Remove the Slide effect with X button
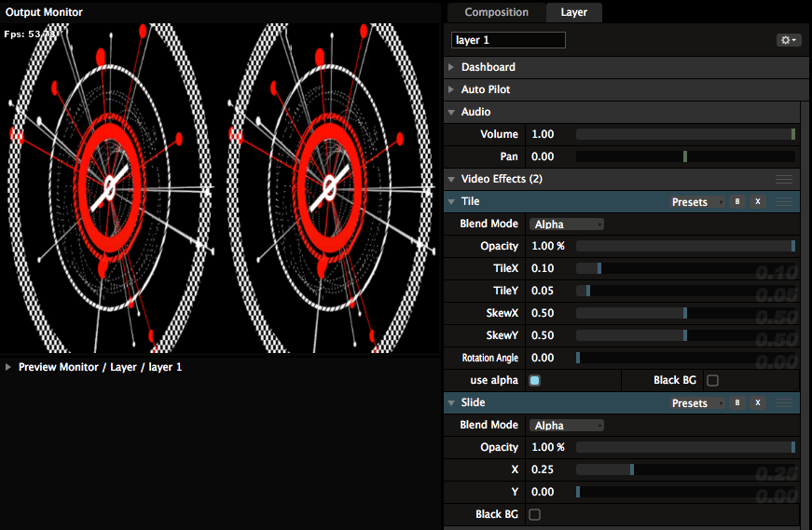This screenshot has width=812, height=530. pos(758,403)
